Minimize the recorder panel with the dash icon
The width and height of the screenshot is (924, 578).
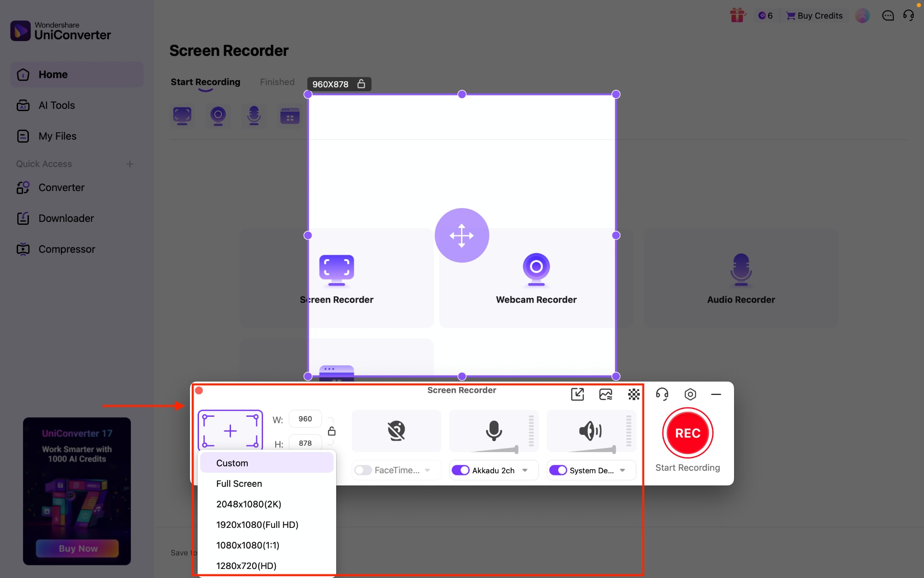tap(716, 394)
